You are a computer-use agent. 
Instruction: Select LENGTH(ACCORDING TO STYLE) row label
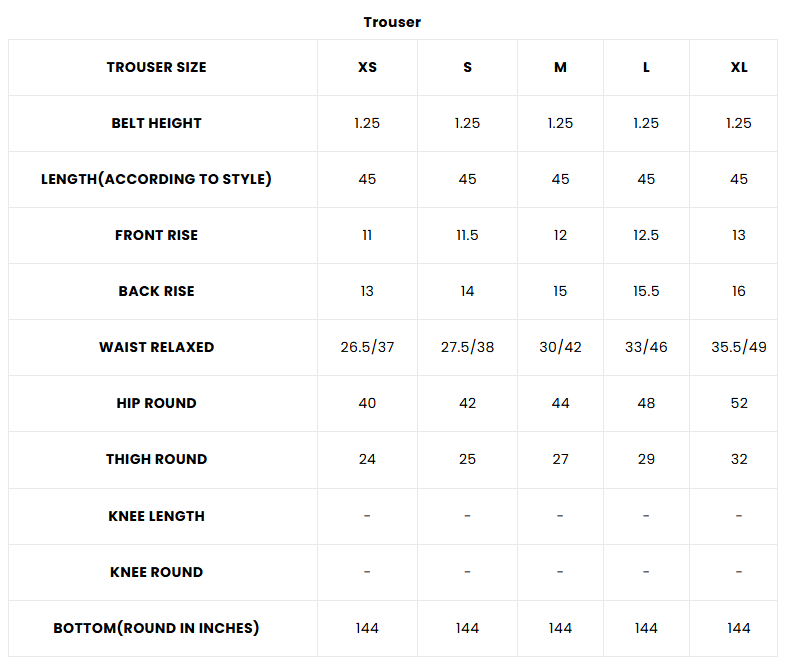[x=156, y=179]
